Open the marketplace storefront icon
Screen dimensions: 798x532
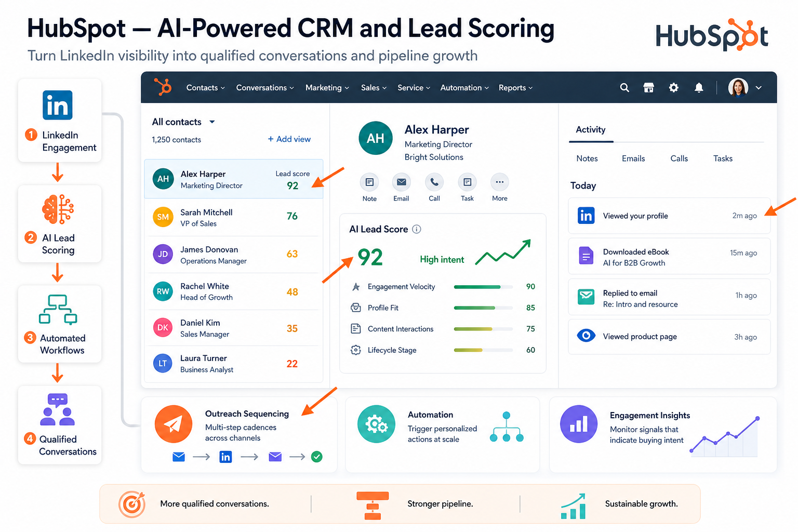pyautogui.click(x=648, y=88)
